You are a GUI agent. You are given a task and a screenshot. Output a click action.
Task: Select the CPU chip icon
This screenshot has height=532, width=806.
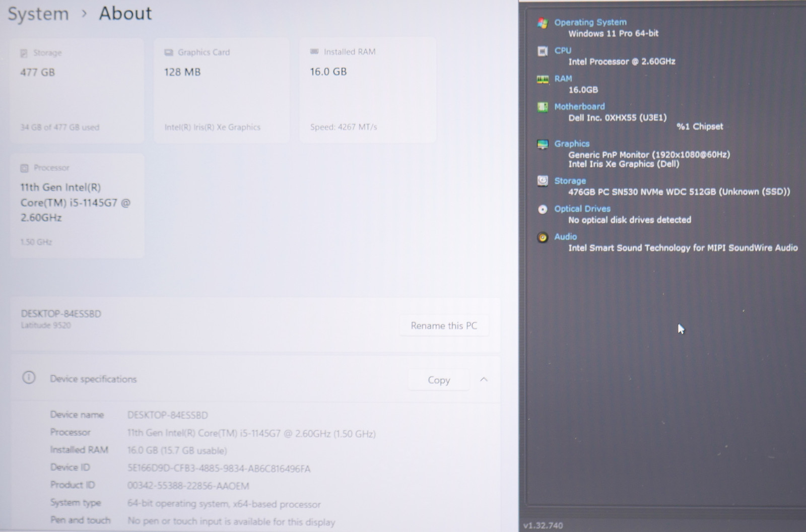(x=543, y=51)
